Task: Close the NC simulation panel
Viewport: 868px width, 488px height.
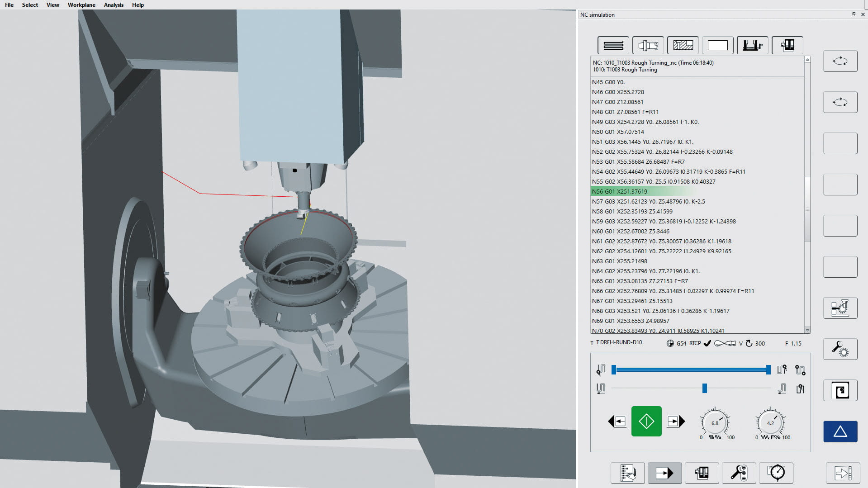Action: pyautogui.click(x=863, y=14)
